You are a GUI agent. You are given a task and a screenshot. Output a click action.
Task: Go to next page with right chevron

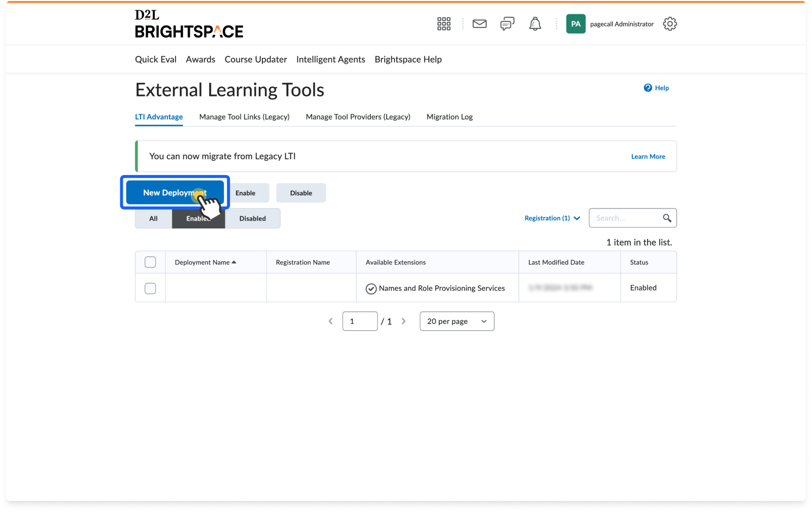(x=403, y=321)
